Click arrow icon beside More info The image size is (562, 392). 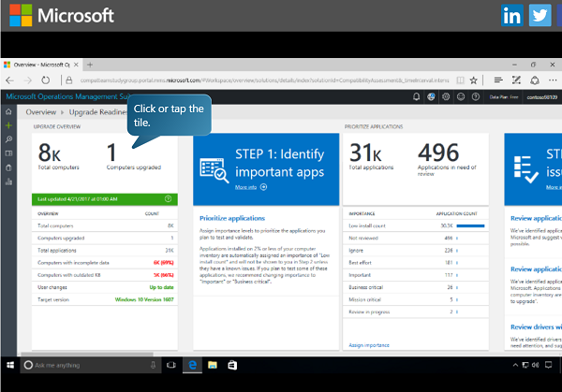[263, 187]
